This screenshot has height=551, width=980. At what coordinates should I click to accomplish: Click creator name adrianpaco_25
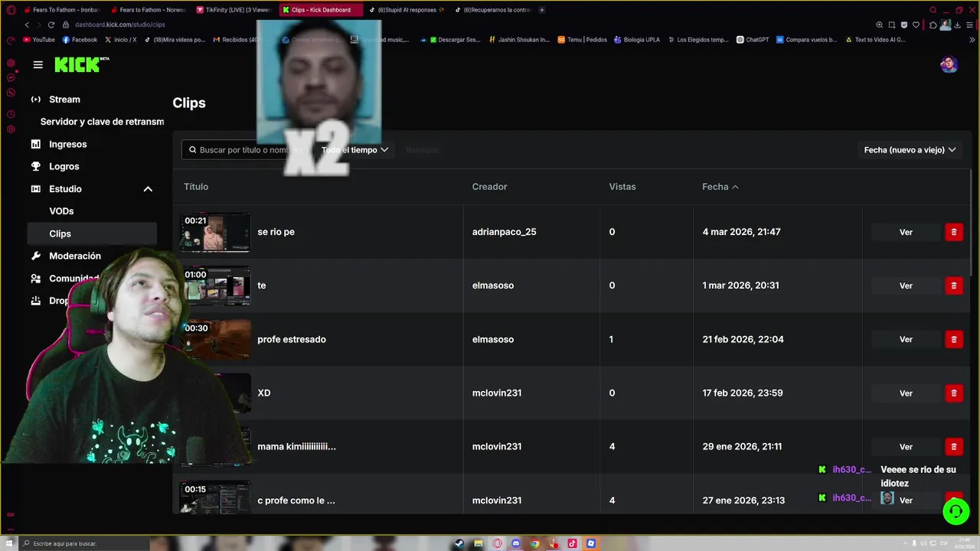(x=504, y=232)
